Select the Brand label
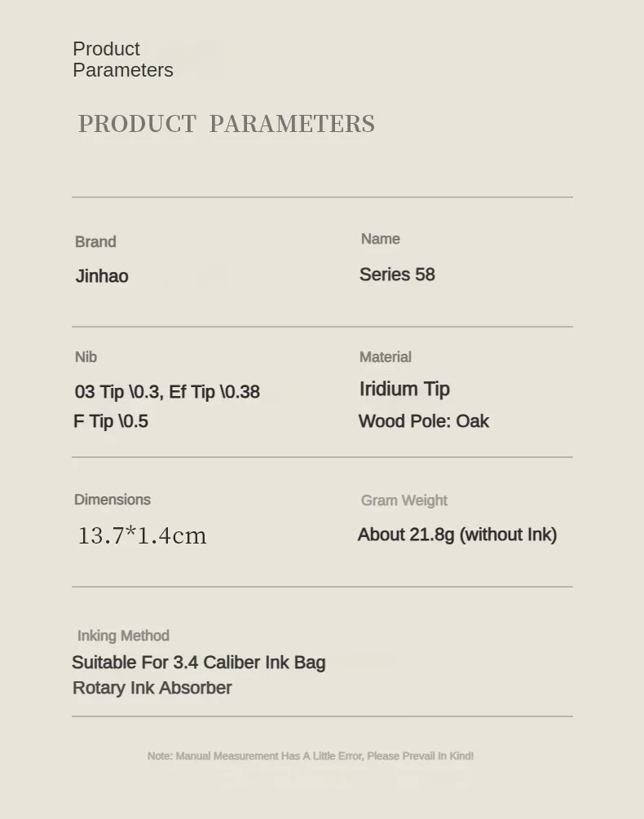 [95, 242]
